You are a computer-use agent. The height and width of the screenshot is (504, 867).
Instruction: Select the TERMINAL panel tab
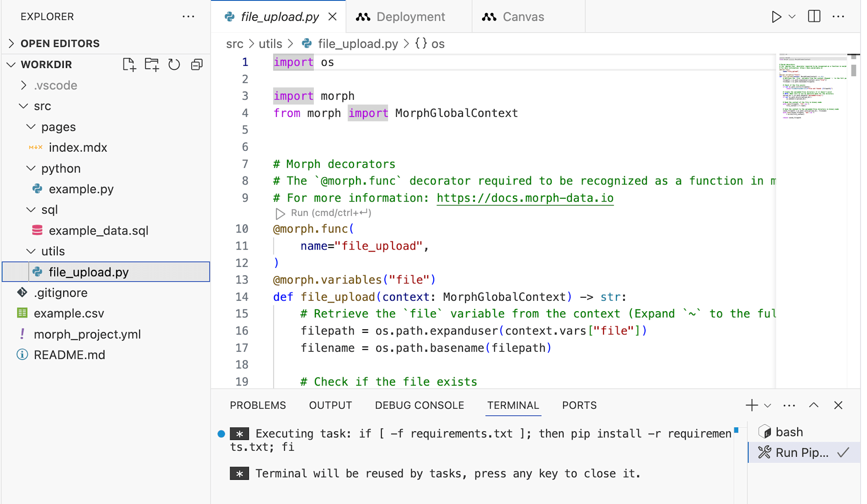coord(513,405)
